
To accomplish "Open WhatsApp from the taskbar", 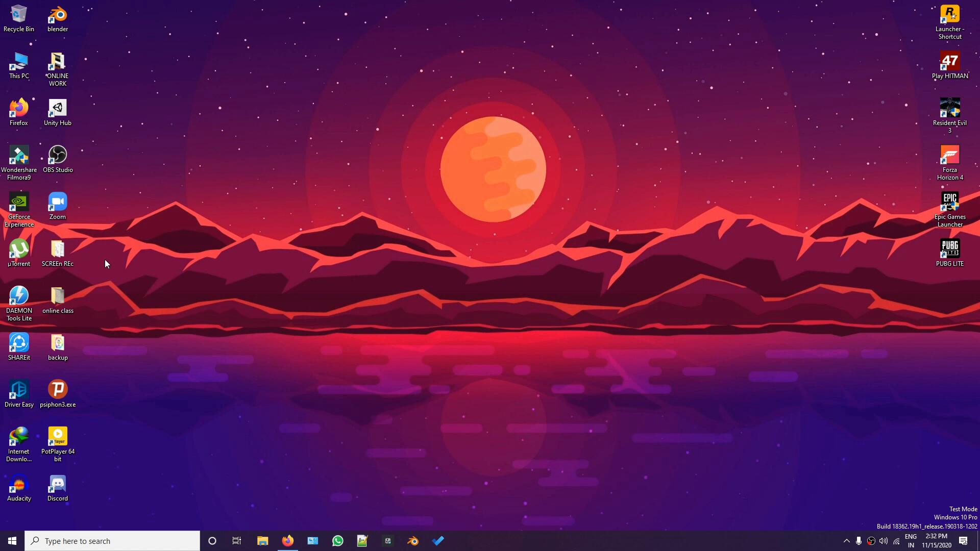I will pos(337,541).
